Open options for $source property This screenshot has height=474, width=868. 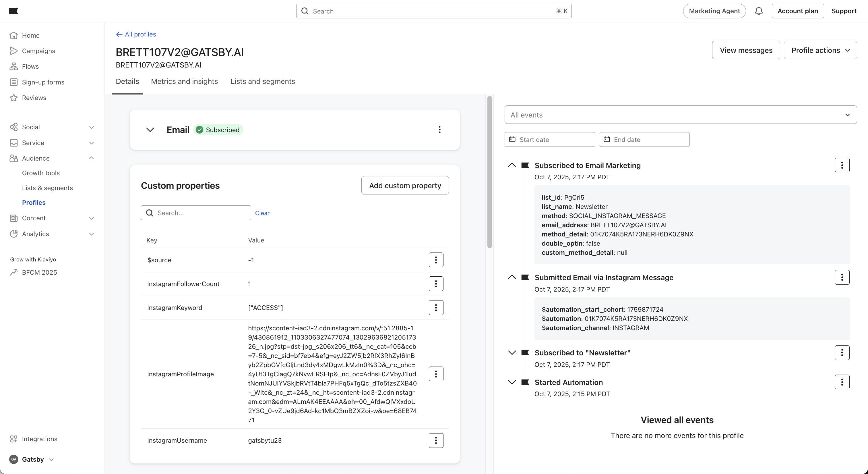pos(436,260)
